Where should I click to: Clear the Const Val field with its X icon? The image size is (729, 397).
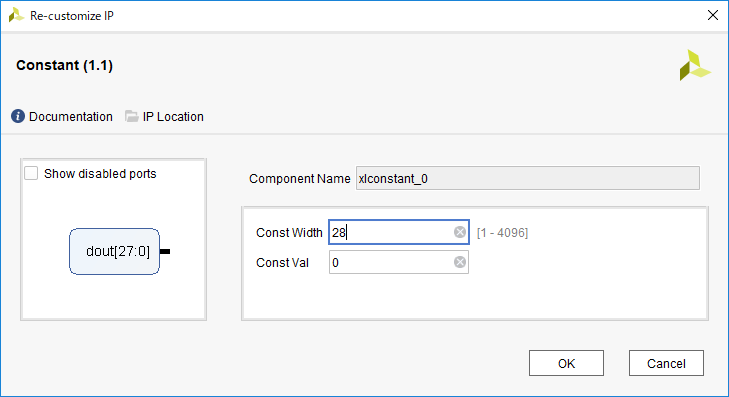460,262
